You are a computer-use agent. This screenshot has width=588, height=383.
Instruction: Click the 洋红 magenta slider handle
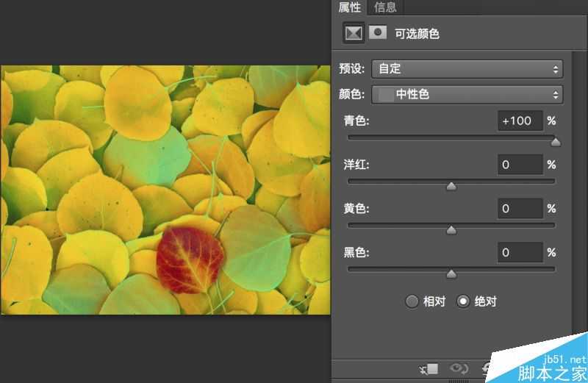(451, 186)
